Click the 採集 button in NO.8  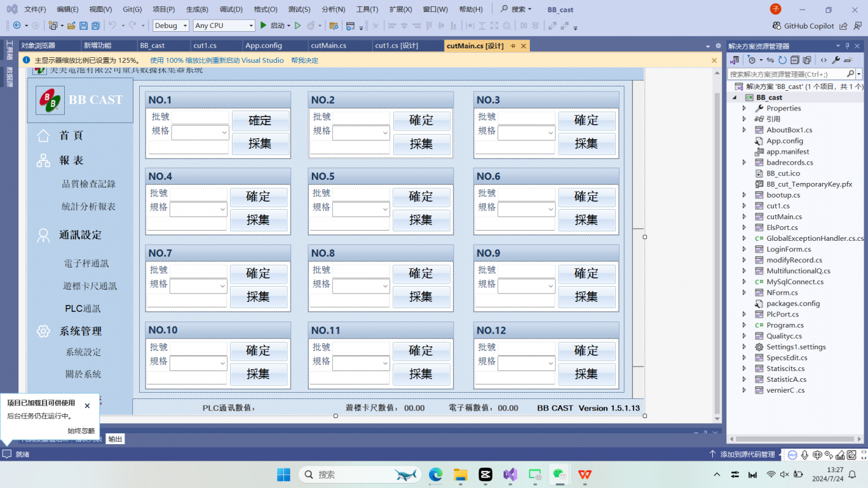coord(421,297)
